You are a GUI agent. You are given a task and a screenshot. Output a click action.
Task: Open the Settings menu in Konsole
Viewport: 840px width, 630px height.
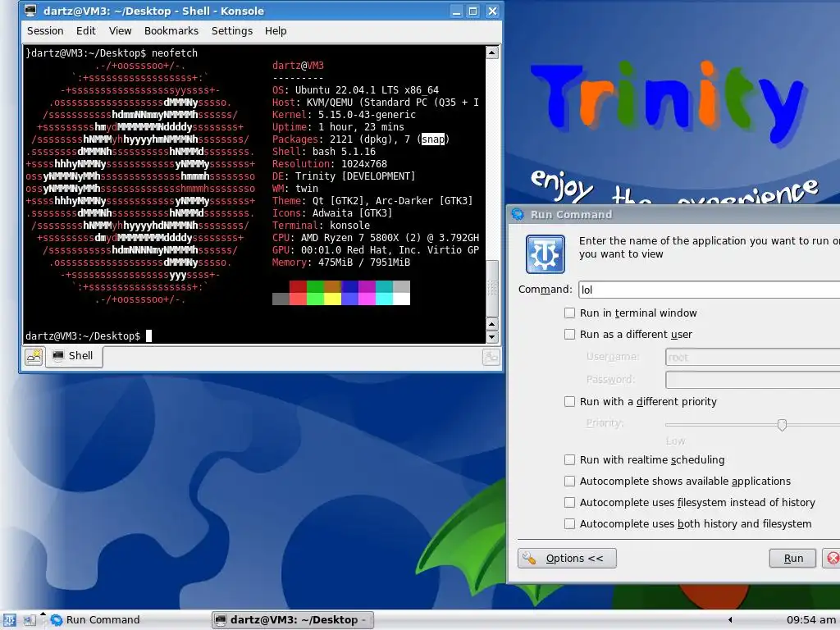point(232,31)
